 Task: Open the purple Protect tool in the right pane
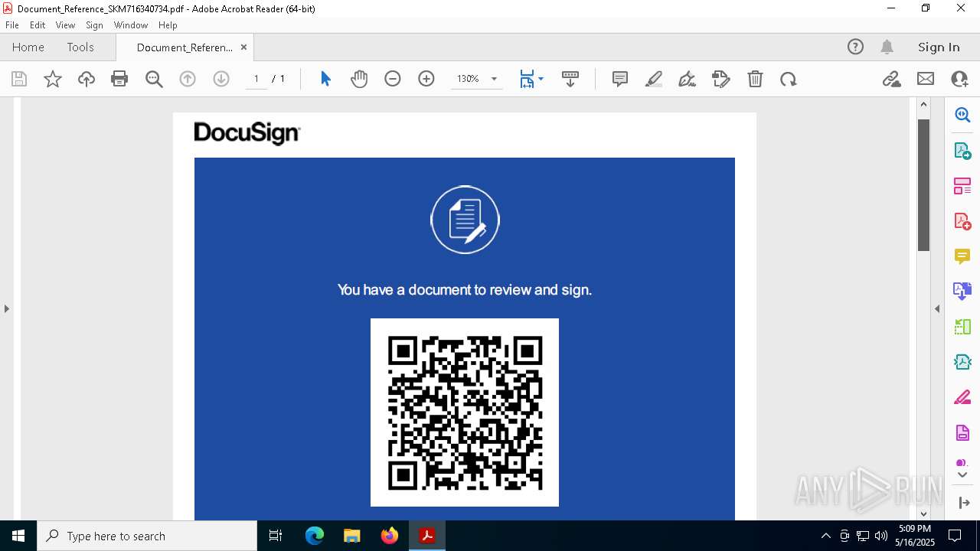point(962,433)
